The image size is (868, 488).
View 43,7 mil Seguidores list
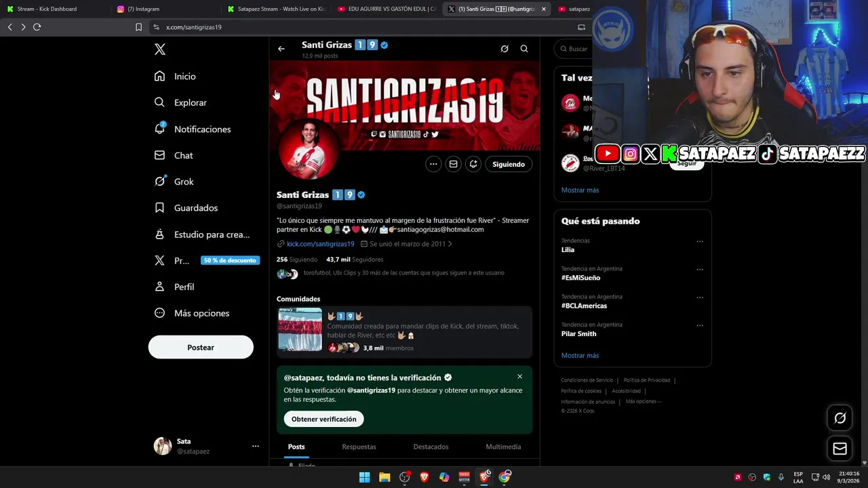click(x=355, y=260)
